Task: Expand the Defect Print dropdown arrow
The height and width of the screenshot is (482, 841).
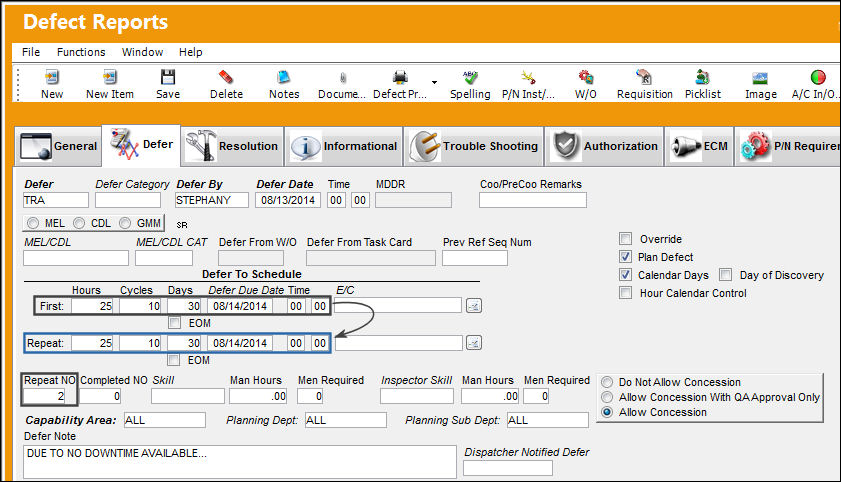Action: click(434, 82)
